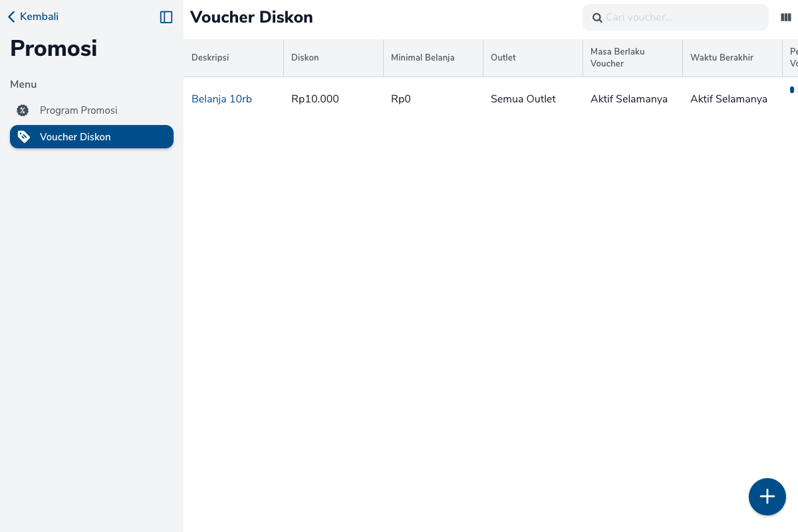Select Aktif Selamanya under Masa Berlaku Voucher

tap(629, 99)
